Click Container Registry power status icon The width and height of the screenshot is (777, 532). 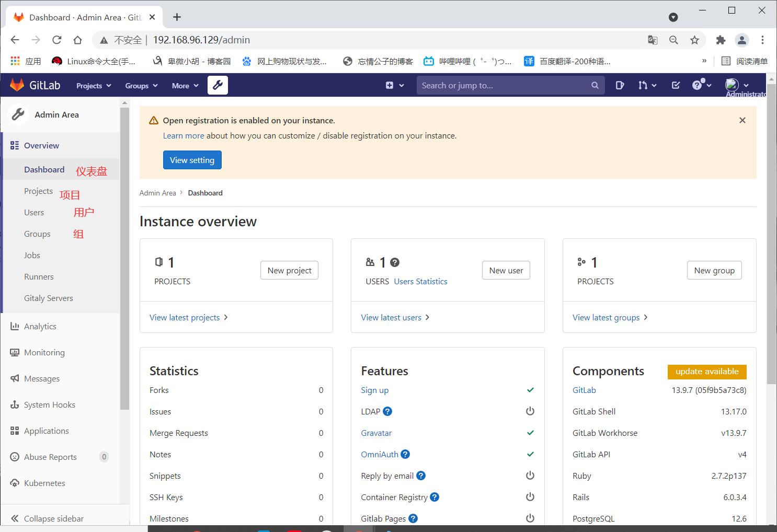[530, 497]
